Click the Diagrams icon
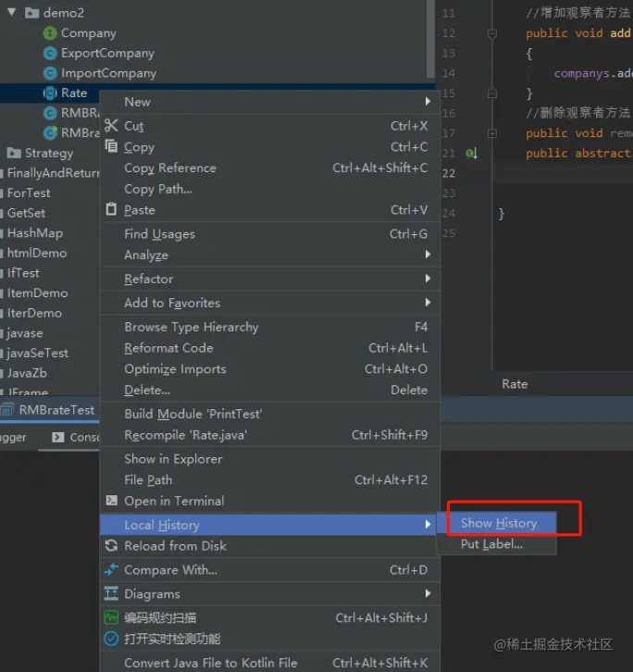 tap(111, 593)
